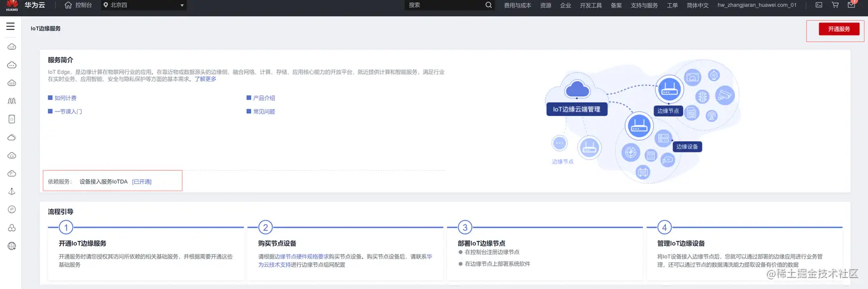Click the sidebar globe icon

coord(11,246)
